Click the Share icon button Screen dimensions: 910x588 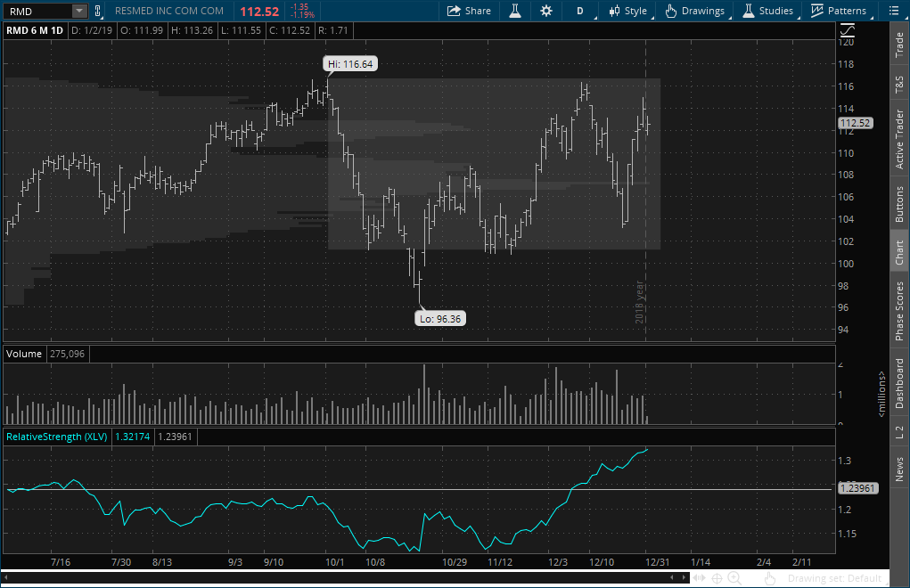click(x=469, y=11)
